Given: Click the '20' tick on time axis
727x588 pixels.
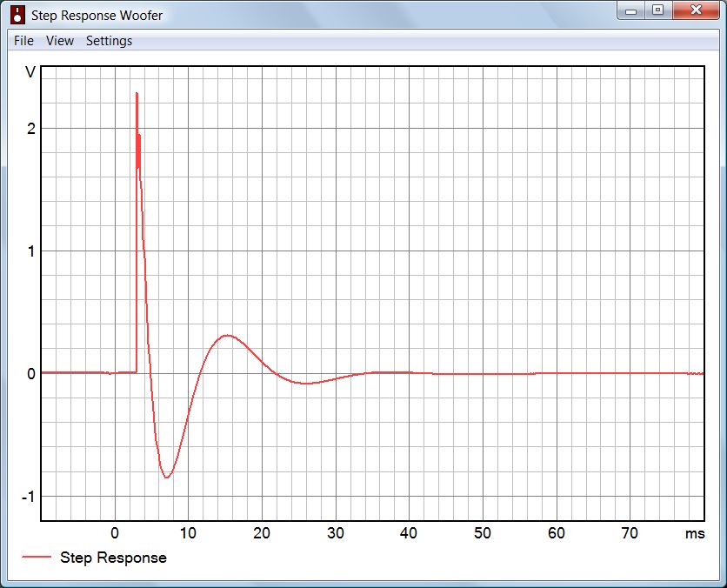Looking at the screenshot, I should (x=262, y=533).
